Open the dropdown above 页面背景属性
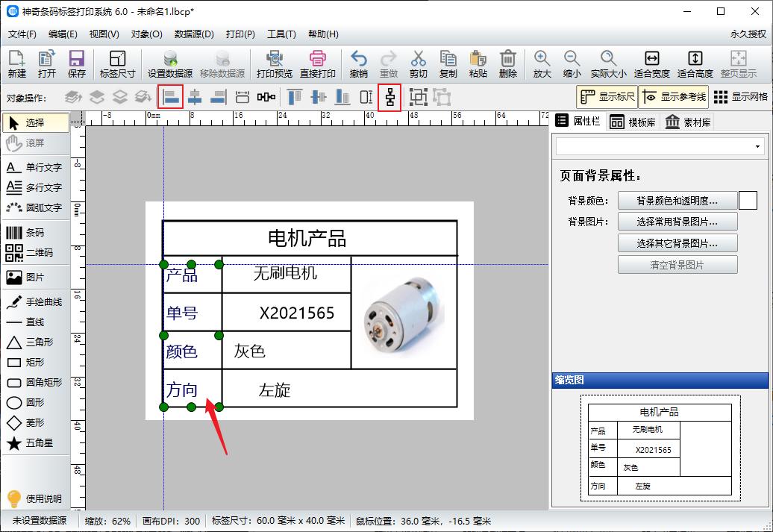The height and width of the screenshot is (532, 773). [660, 146]
